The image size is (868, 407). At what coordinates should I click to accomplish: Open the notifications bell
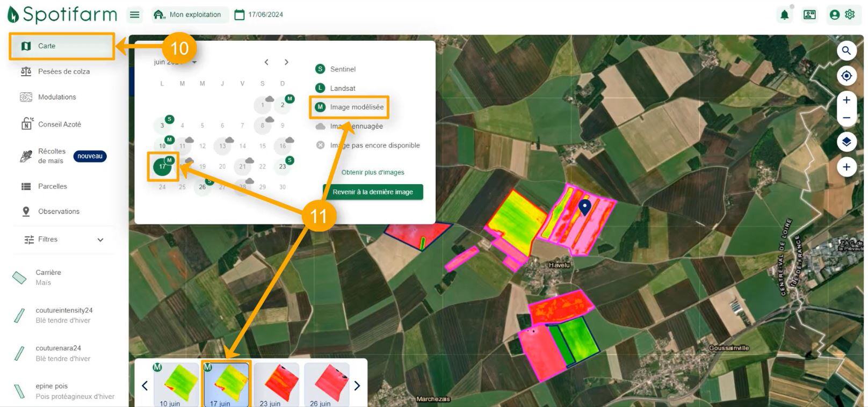[784, 15]
